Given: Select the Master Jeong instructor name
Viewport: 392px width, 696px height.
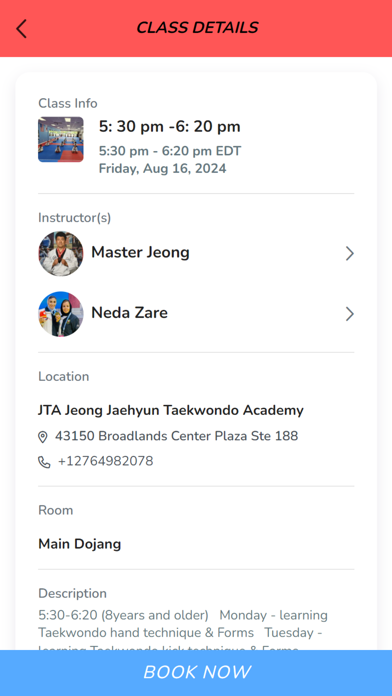Looking at the screenshot, I should (x=140, y=253).
